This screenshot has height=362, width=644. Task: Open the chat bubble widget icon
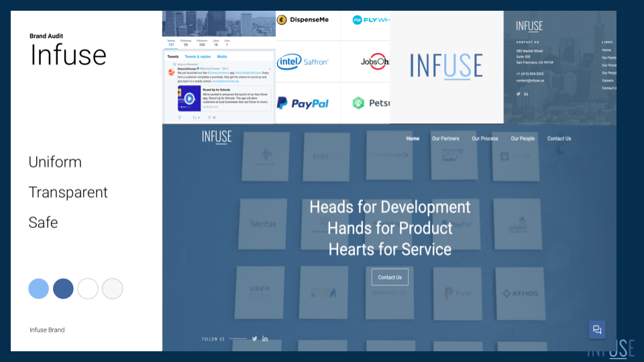(x=597, y=330)
